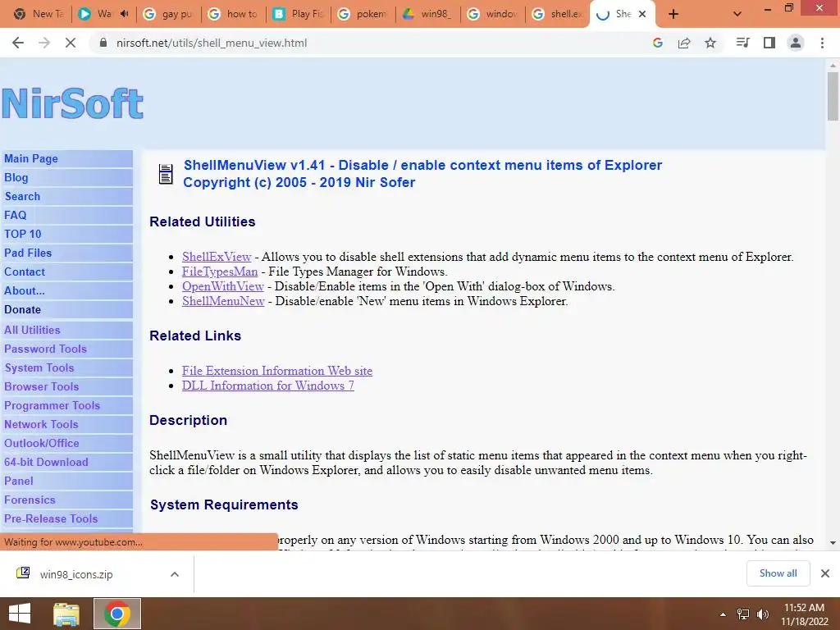Expand the tab search chevron
The width and height of the screenshot is (840, 630).
[x=737, y=15]
